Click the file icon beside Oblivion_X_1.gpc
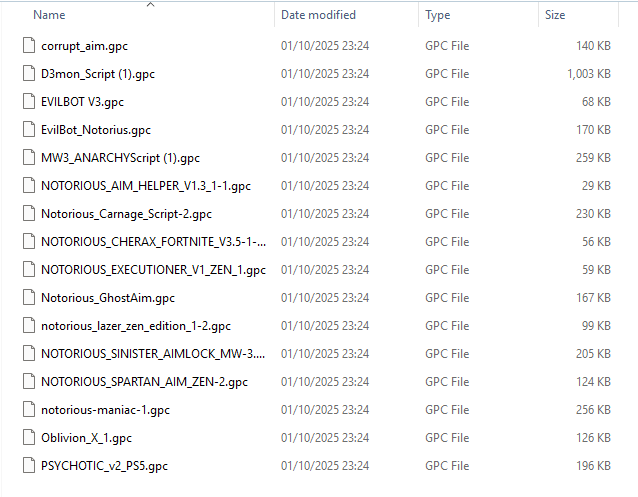Image resolution: width=638 pixels, height=497 pixels. tap(29, 438)
